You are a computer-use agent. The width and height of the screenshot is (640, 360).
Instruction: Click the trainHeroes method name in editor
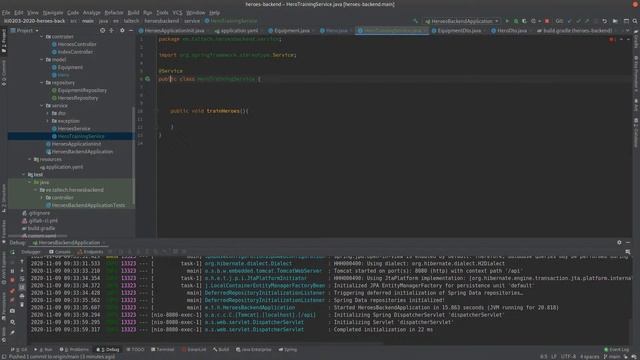coord(223,111)
